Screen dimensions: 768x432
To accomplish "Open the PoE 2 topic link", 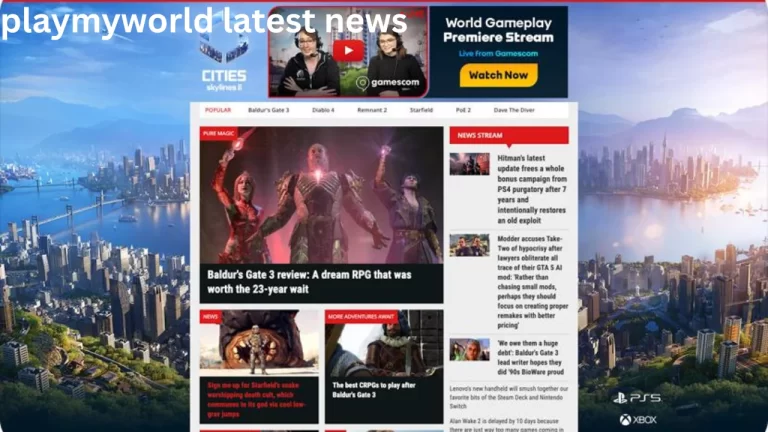I will point(463,110).
